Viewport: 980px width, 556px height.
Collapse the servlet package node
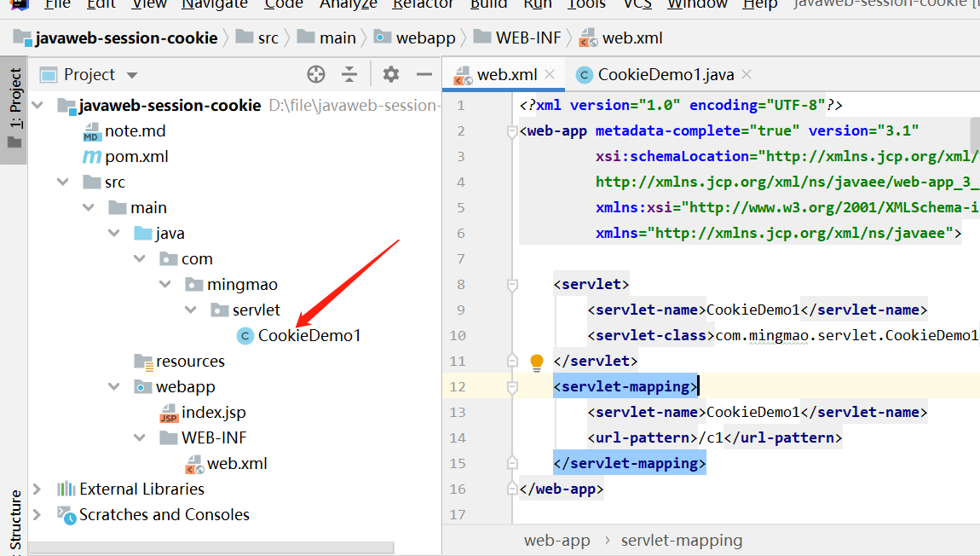click(191, 310)
